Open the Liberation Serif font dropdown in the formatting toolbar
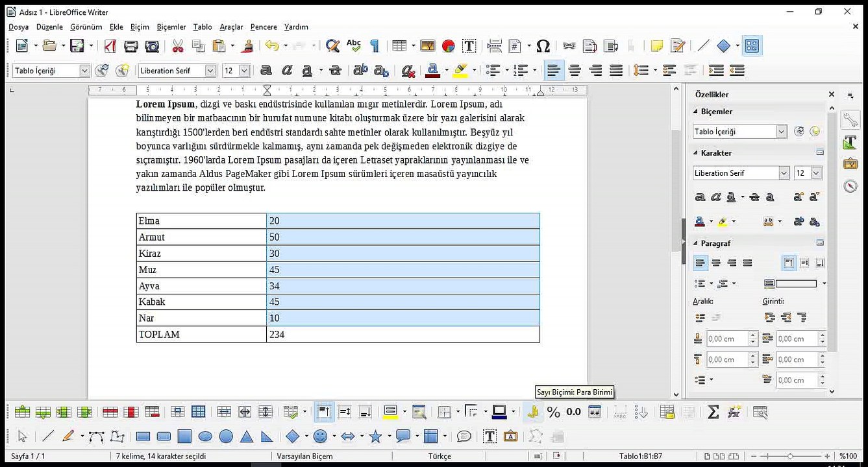Viewport: 868px width, 467px height. coord(210,70)
